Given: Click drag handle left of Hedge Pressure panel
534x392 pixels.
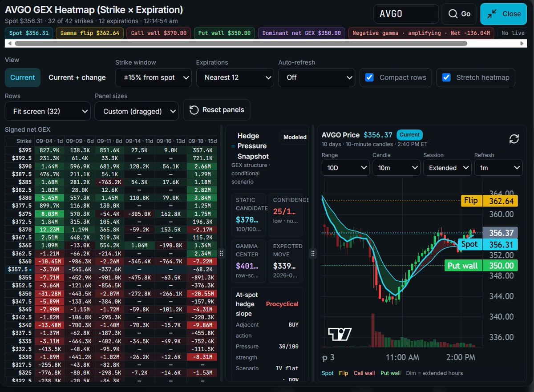Looking at the screenshot, I should click(222, 253).
